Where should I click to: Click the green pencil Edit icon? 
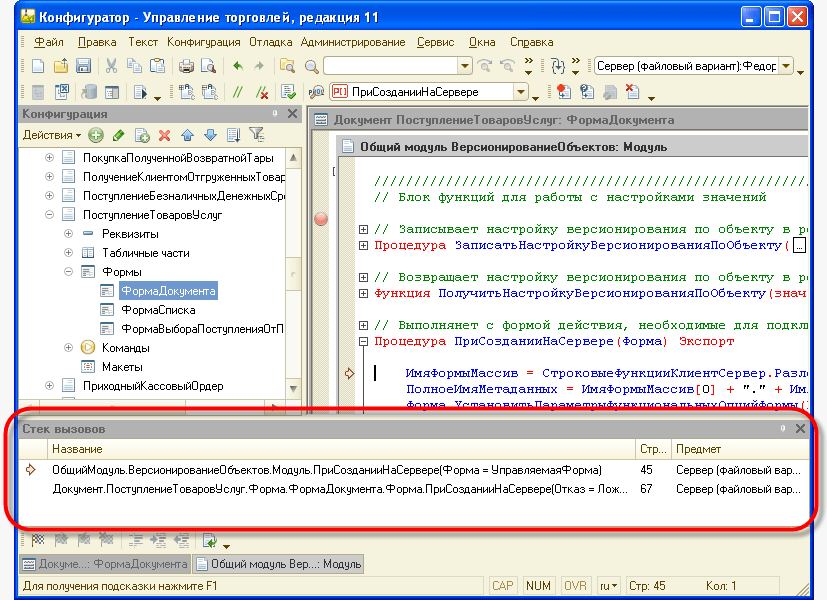pos(119,136)
